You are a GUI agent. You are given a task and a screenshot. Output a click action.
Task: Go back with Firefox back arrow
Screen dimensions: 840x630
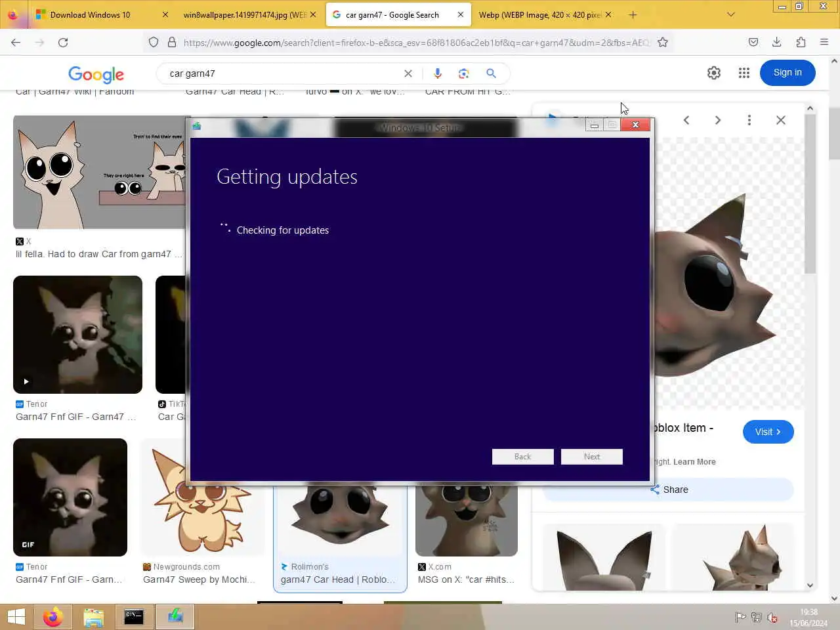point(16,43)
